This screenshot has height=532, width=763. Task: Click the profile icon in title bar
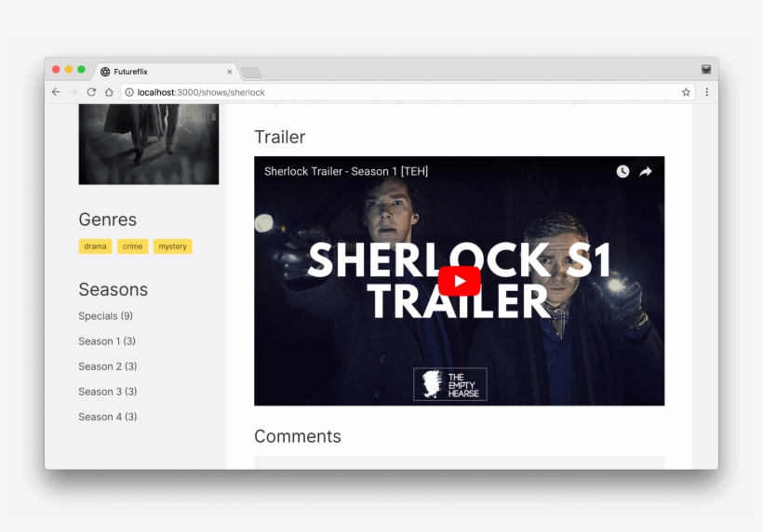point(706,70)
